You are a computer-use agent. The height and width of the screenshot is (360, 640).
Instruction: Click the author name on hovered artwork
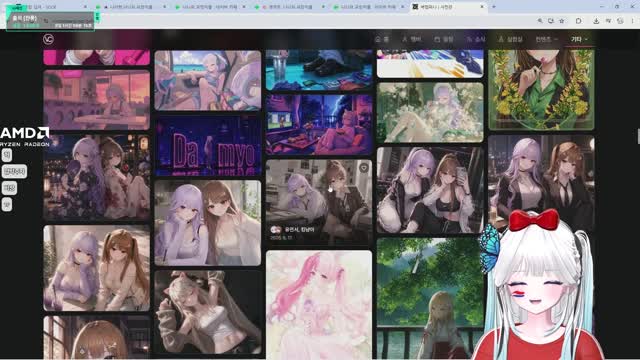click(299, 230)
